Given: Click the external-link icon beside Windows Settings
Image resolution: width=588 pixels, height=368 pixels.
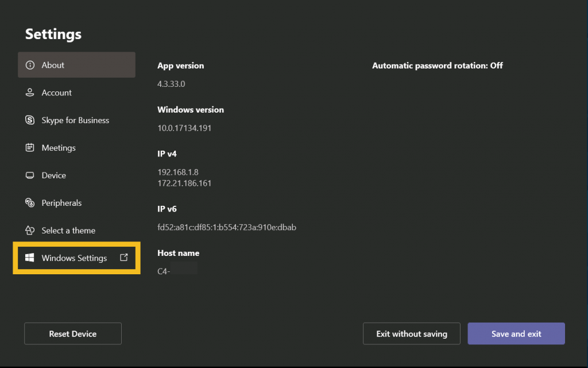Looking at the screenshot, I should point(124,258).
